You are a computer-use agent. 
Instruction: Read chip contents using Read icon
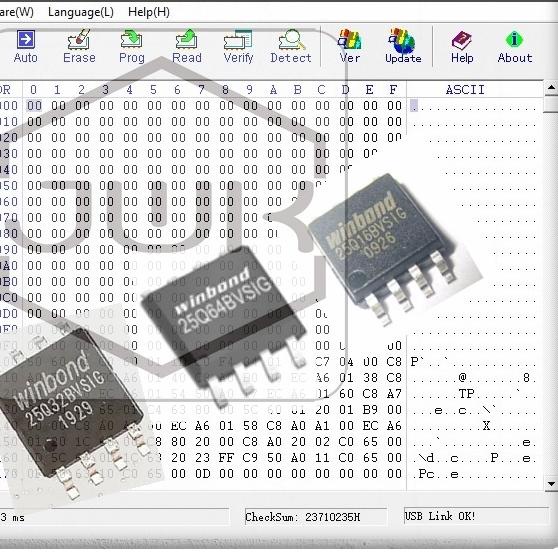[x=186, y=47]
